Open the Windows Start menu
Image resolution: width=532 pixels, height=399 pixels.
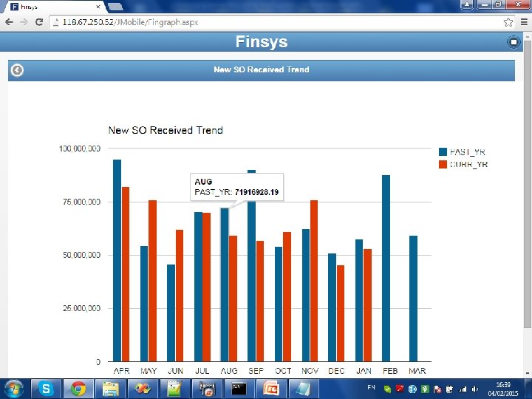(x=14, y=389)
